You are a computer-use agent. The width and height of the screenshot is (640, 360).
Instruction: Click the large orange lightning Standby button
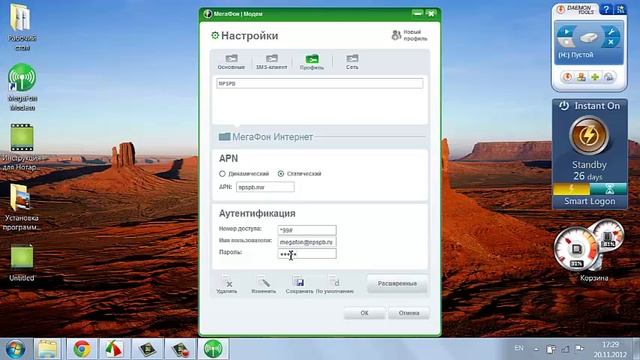click(589, 136)
